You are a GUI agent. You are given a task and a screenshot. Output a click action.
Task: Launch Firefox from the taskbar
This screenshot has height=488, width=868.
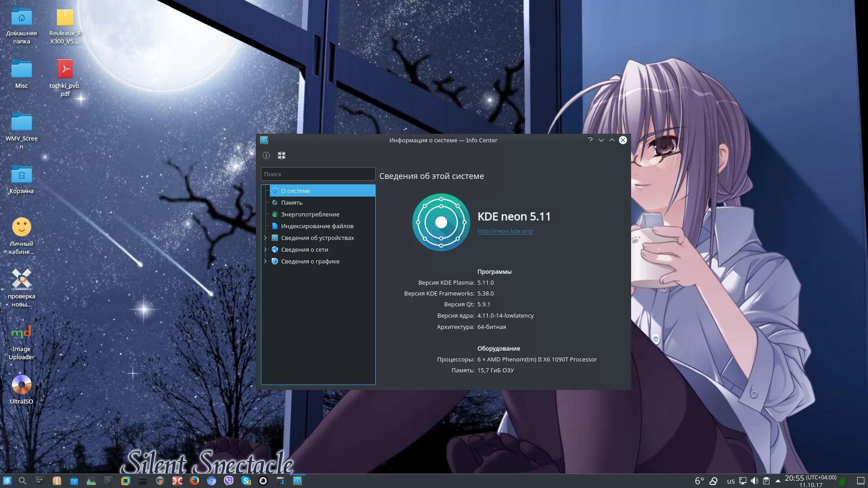coord(194,481)
